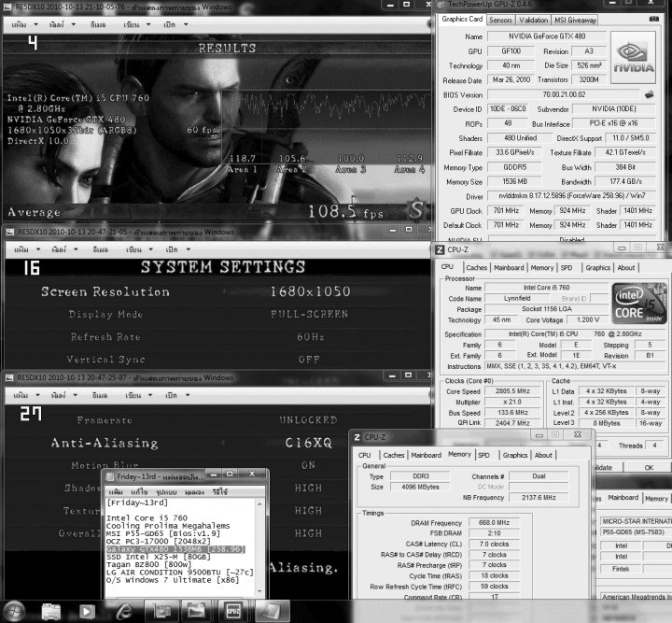
Task: Click the GPU name field NVIDIA GeForce GTX 480
Action: click(x=547, y=36)
